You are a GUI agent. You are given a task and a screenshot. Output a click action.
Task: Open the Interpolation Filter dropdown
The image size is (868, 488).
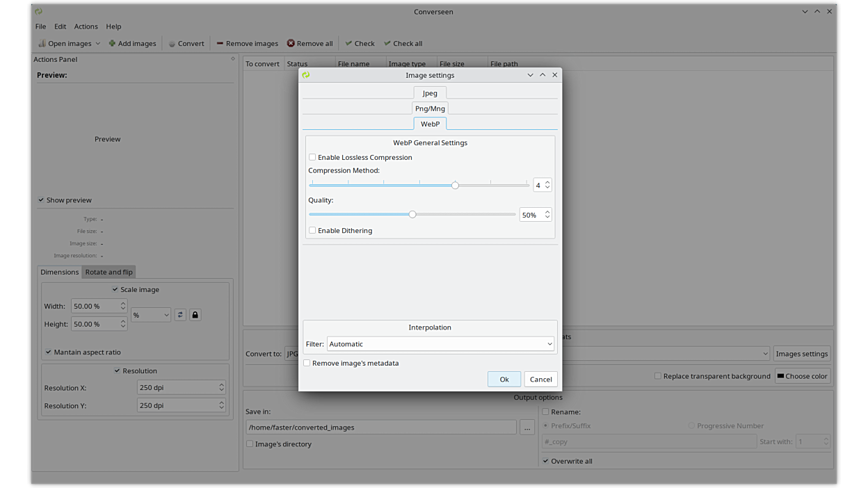(x=440, y=344)
